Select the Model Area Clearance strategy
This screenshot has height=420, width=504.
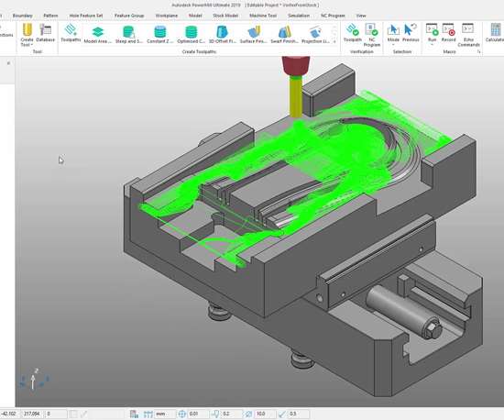(x=98, y=35)
